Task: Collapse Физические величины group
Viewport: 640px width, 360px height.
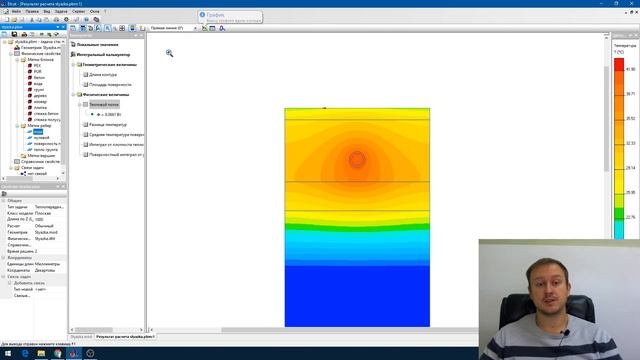Action: pyautogui.click(x=73, y=94)
